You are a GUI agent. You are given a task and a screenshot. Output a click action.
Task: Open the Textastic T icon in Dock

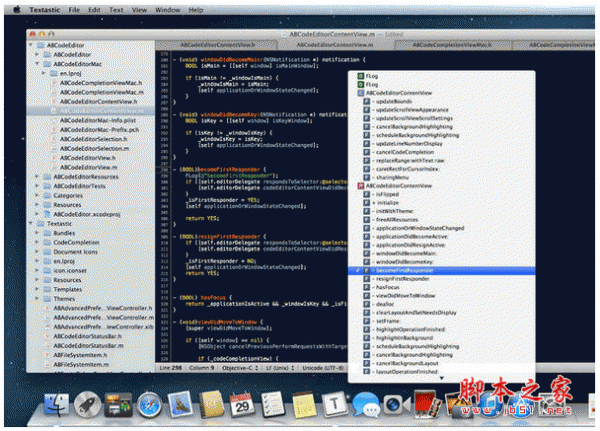334,404
